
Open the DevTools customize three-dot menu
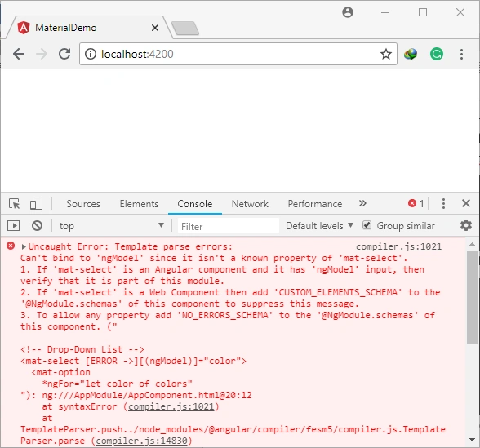tap(443, 203)
